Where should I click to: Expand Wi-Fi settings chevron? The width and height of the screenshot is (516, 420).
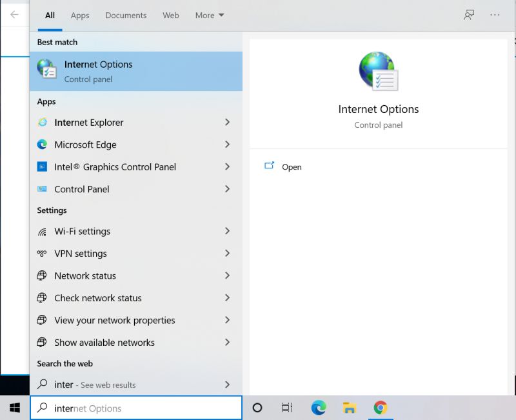(228, 231)
